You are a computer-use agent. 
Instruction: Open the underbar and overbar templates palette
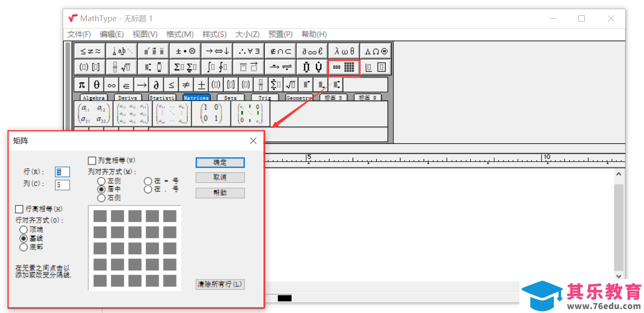click(249, 67)
